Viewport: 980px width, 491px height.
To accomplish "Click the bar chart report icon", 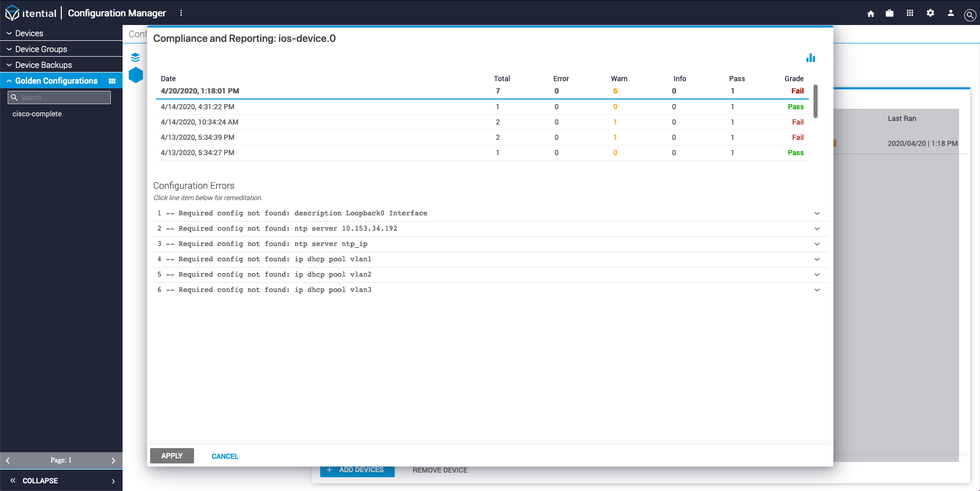I will pos(810,58).
